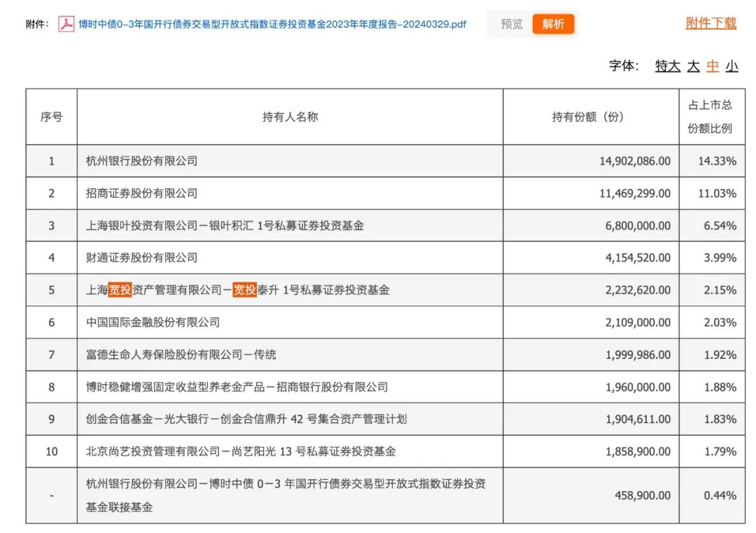Open the 博时中债0-3年国开行债券 annual report PDF link
Image resolution: width=756 pixels, height=533 pixels.
pos(272,24)
